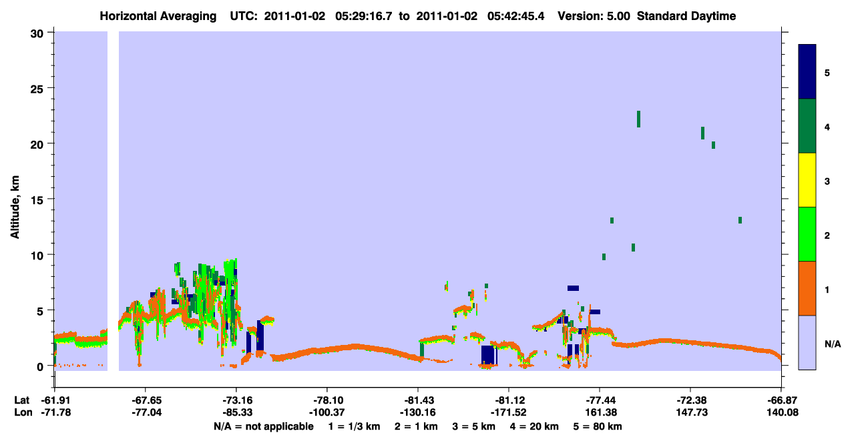
Task: Click the bright green colorbar segment labeled 2
Action: click(807, 234)
